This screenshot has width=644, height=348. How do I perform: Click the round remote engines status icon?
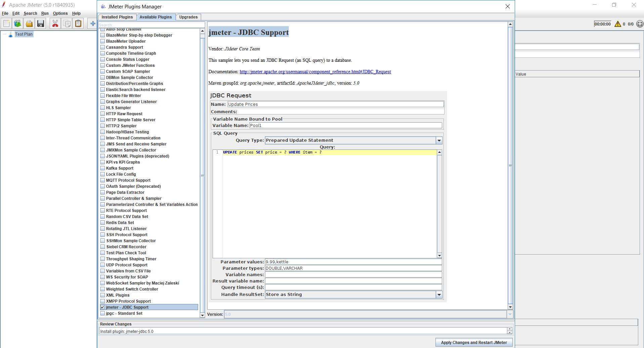click(x=640, y=24)
